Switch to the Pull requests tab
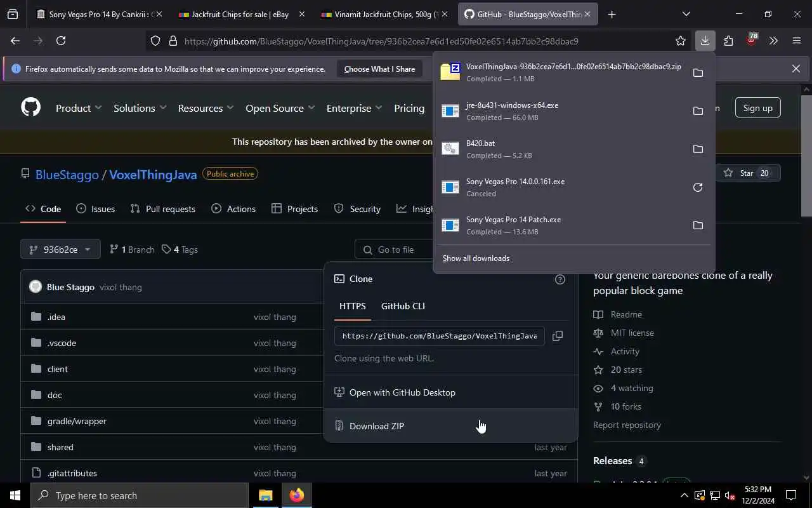Image resolution: width=812 pixels, height=508 pixels. coord(162,209)
